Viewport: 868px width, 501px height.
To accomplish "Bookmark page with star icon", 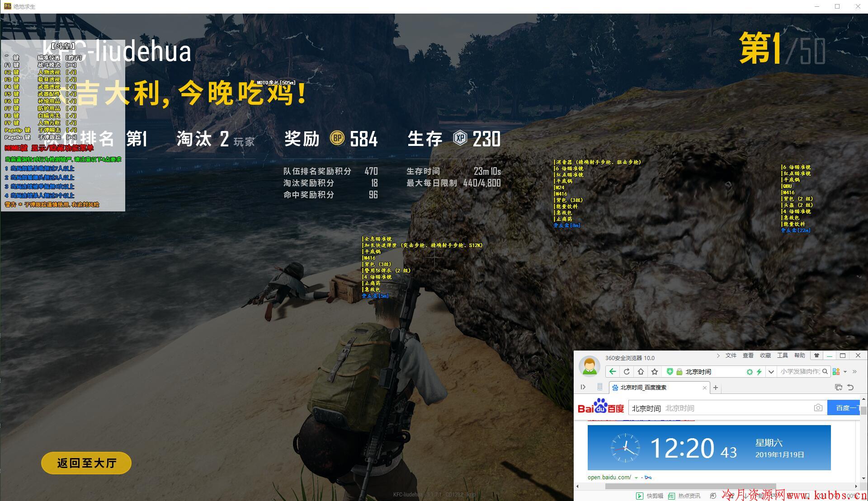I will [x=655, y=371].
